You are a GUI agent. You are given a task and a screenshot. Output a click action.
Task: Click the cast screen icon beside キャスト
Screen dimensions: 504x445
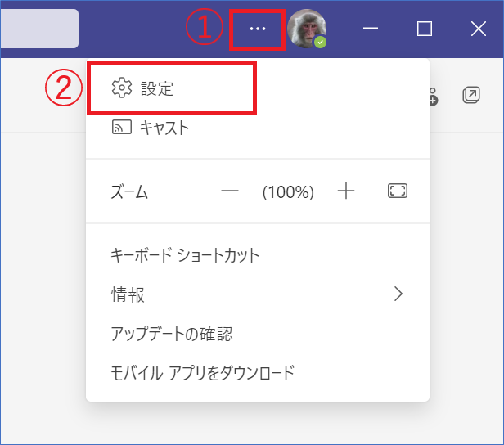coord(121,128)
